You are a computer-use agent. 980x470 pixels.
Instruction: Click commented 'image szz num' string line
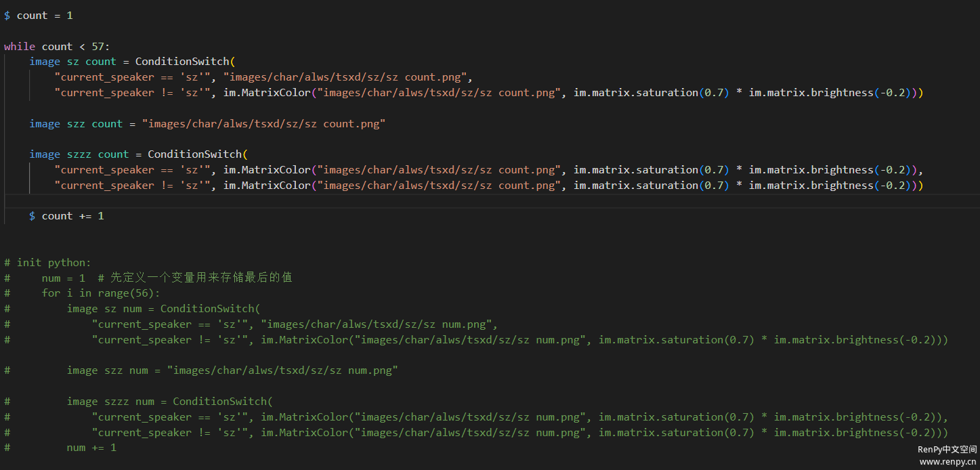(x=232, y=370)
